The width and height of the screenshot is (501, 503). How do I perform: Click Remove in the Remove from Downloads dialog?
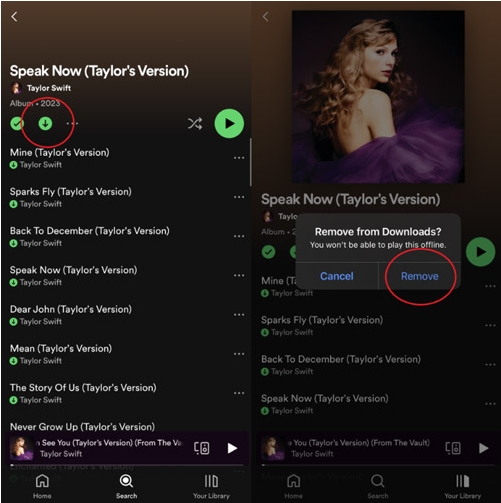click(420, 276)
